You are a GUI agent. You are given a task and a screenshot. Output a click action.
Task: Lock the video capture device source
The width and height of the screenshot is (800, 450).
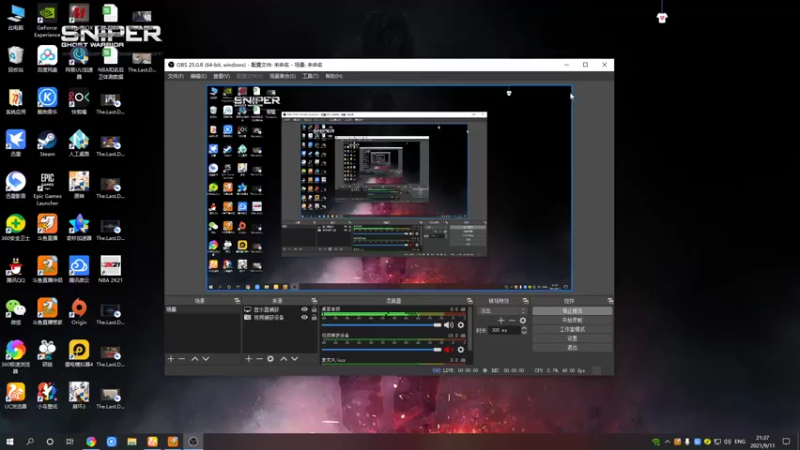[314, 317]
